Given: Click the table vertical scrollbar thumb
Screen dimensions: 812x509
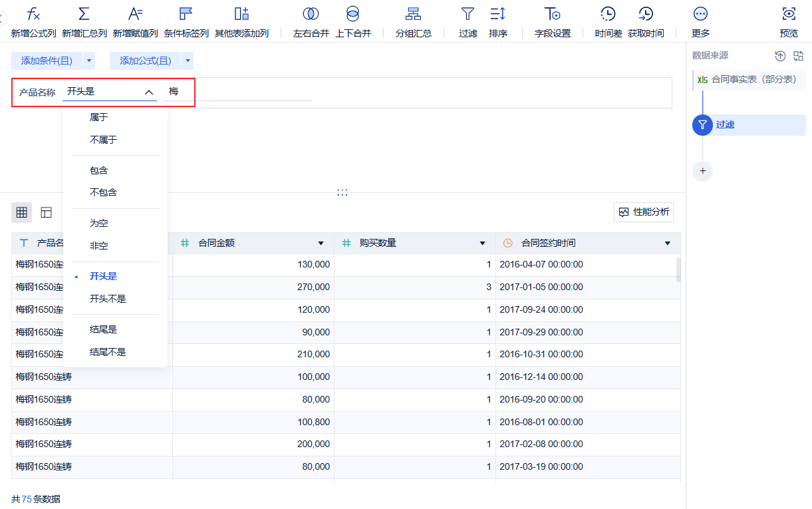Looking at the screenshot, I should (678, 269).
